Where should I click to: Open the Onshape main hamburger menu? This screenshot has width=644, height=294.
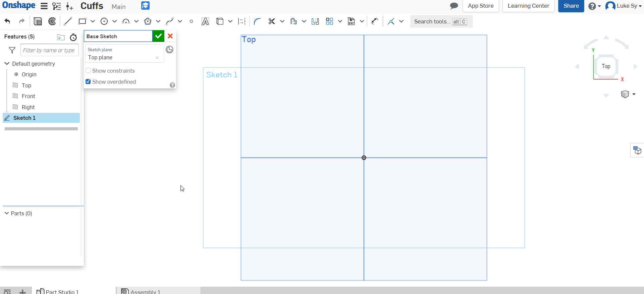click(44, 6)
